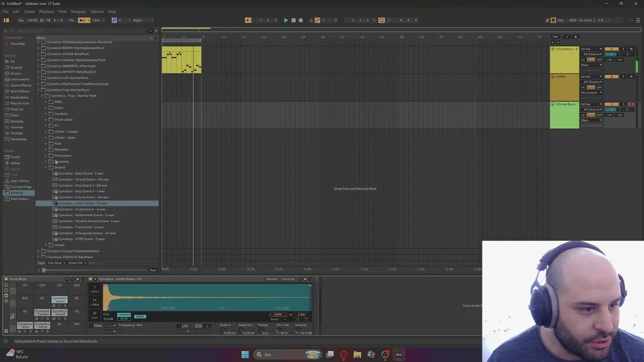Open MIDI Map Mode via the MIDI button
The width and height of the screenshot is (644, 362).
[573, 20]
